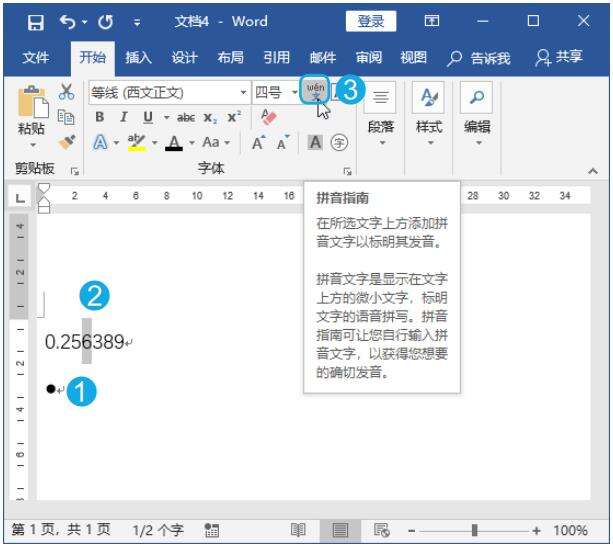613x548 pixels.
Task: Click the 登录 sign-in button
Action: click(x=371, y=21)
